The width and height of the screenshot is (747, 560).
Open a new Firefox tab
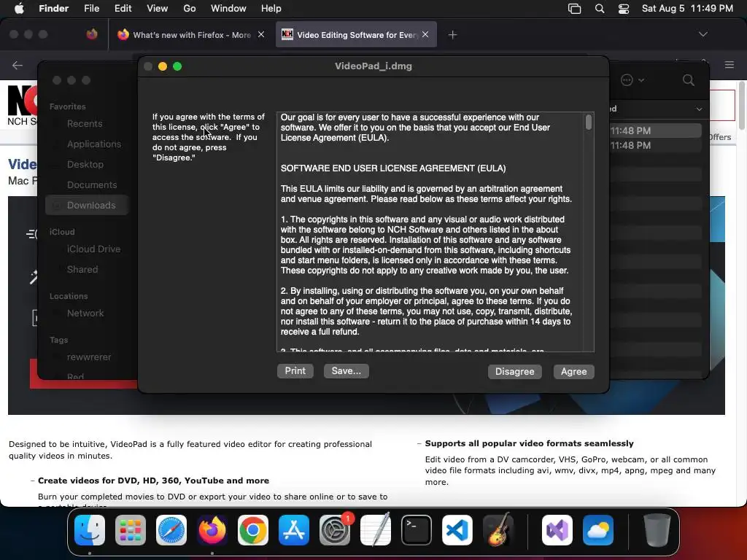click(452, 35)
